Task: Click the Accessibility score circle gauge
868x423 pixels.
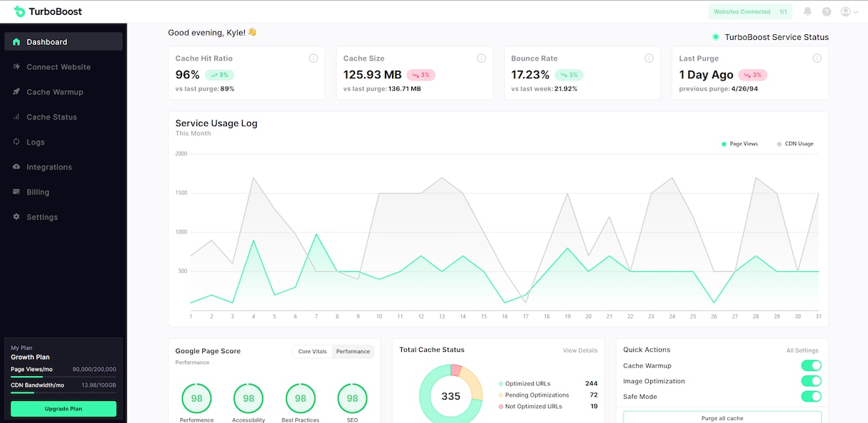Action: tap(248, 398)
